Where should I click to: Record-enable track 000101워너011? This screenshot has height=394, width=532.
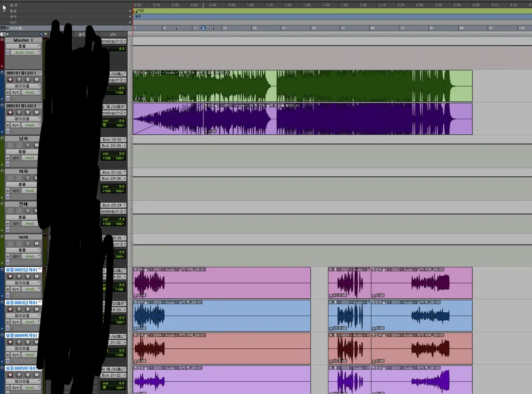[x=10, y=79]
